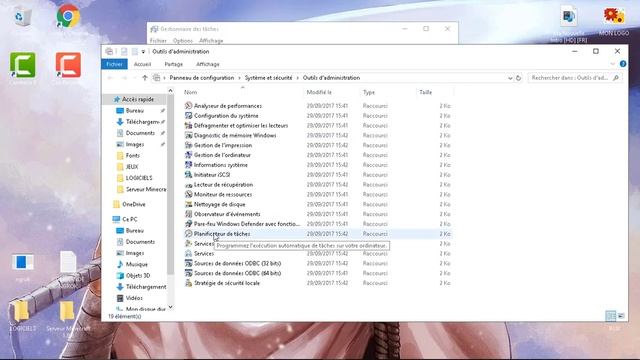Select Informations système icon
This screenshot has width=640, height=360.
pyautogui.click(x=188, y=164)
